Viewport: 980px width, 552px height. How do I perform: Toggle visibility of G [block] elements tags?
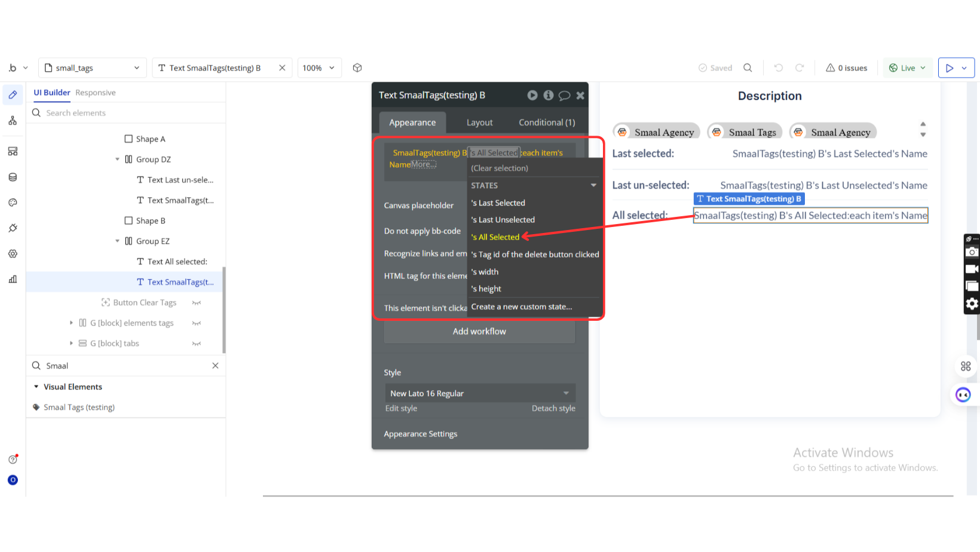point(196,323)
